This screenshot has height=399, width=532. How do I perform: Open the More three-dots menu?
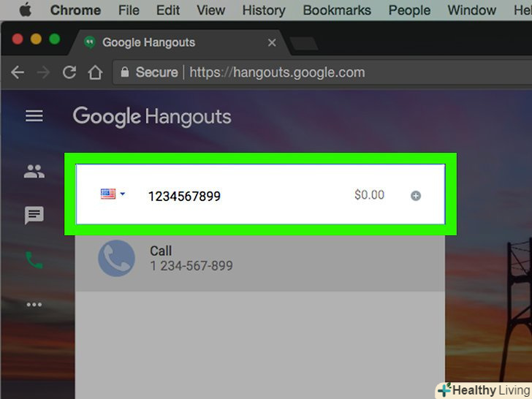click(34, 304)
